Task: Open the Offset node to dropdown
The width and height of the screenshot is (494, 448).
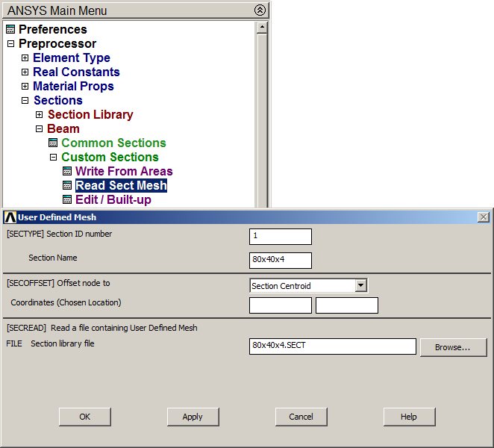Action: 361,285
